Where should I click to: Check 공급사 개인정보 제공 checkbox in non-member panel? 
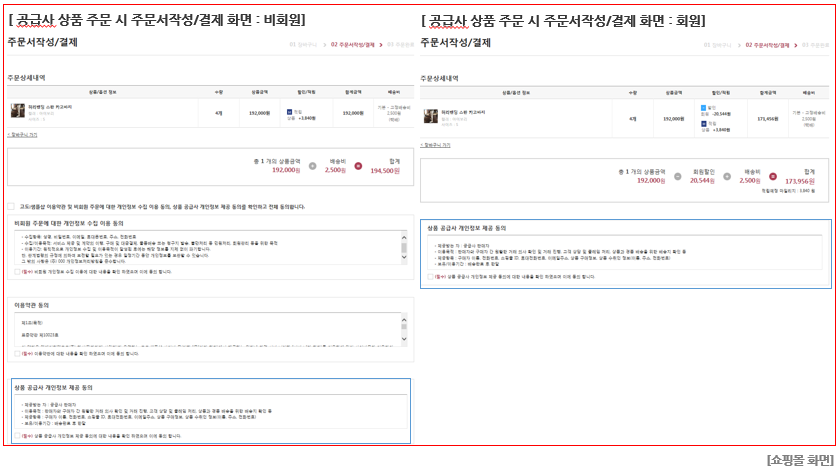pos(18,436)
